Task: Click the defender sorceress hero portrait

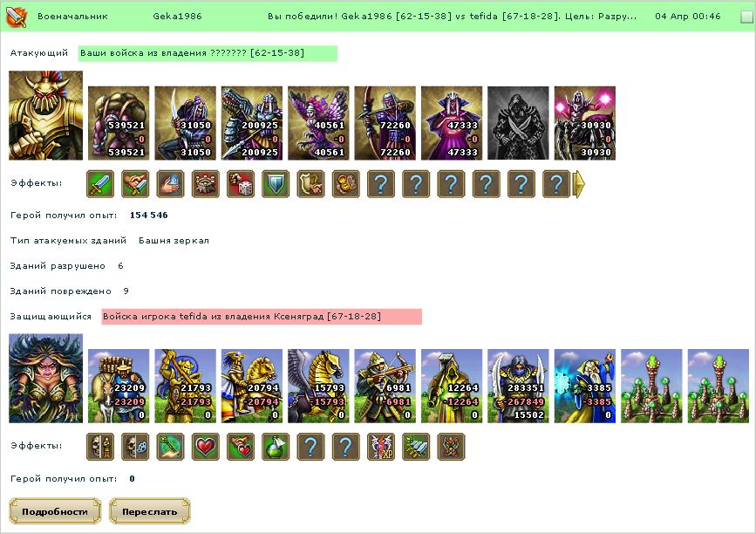Action: [46, 378]
